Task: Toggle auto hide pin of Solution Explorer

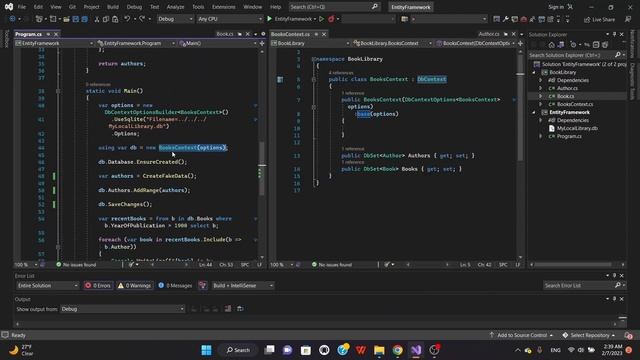Action: coord(614,34)
